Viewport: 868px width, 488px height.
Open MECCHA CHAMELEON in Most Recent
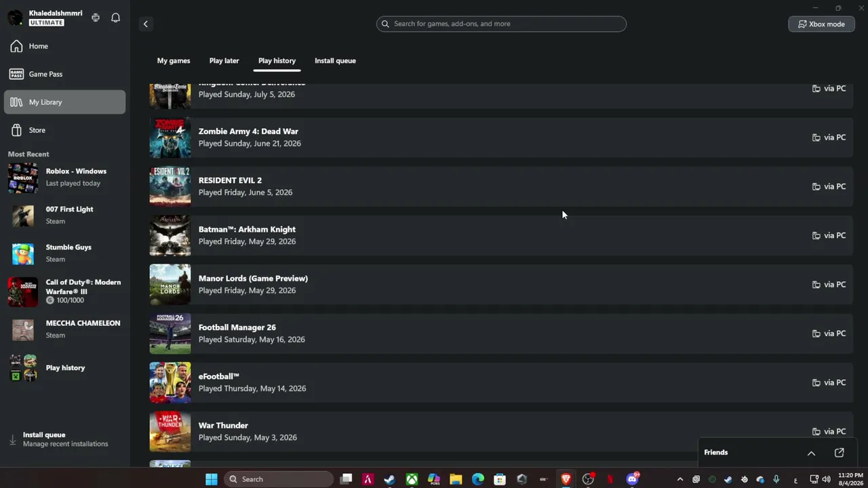click(64, 329)
